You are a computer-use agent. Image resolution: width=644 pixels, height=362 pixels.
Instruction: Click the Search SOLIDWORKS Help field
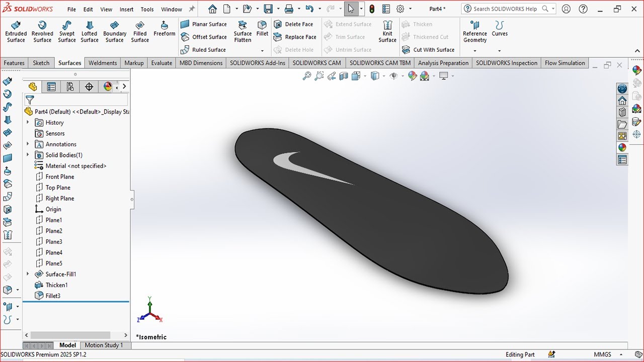click(x=508, y=9)
